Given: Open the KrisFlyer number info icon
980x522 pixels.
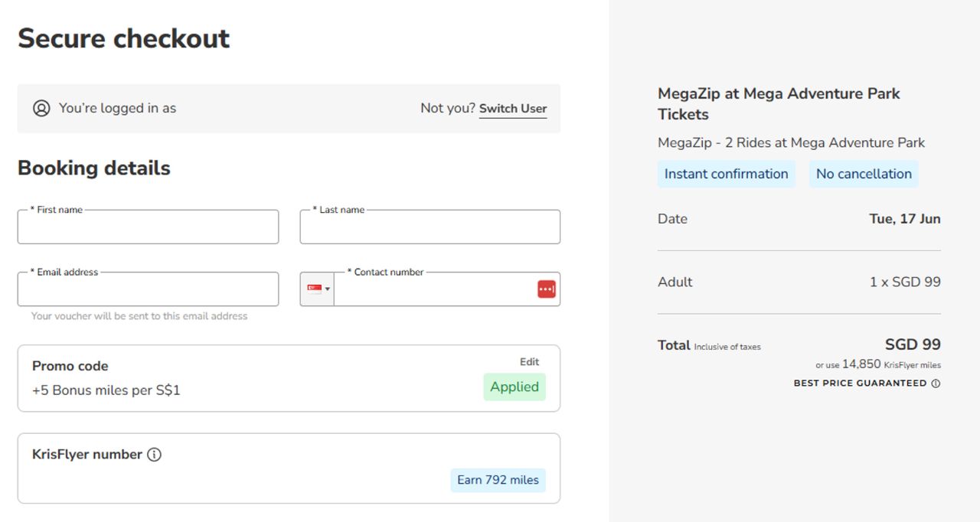Looking at the screenshot, I should pos(154,455).
